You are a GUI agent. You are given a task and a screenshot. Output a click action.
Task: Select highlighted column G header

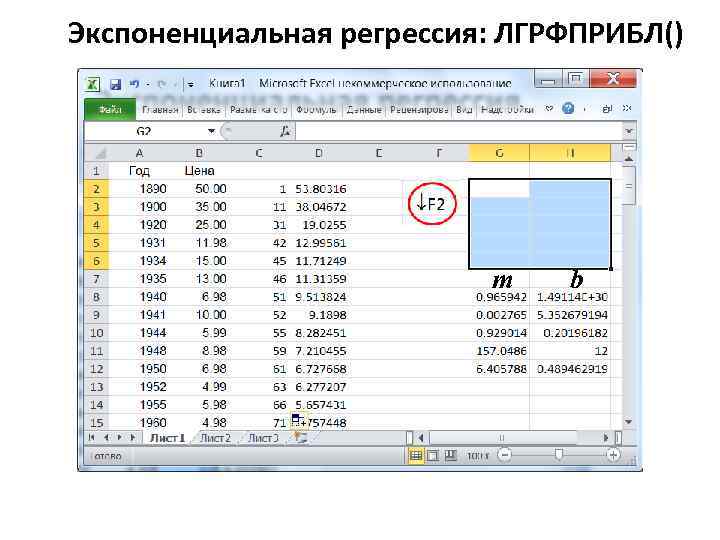pyautogui.click(x=499, y=153)
